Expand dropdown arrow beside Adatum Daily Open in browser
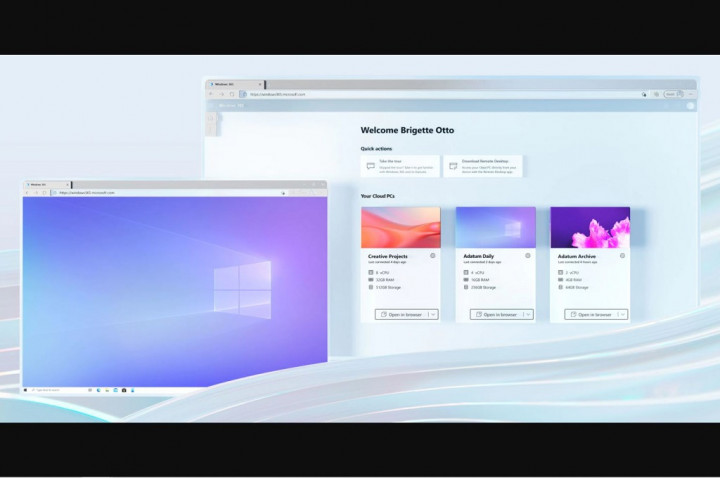Viewport: 720px width, 478px height. click(x=528, y=315)
